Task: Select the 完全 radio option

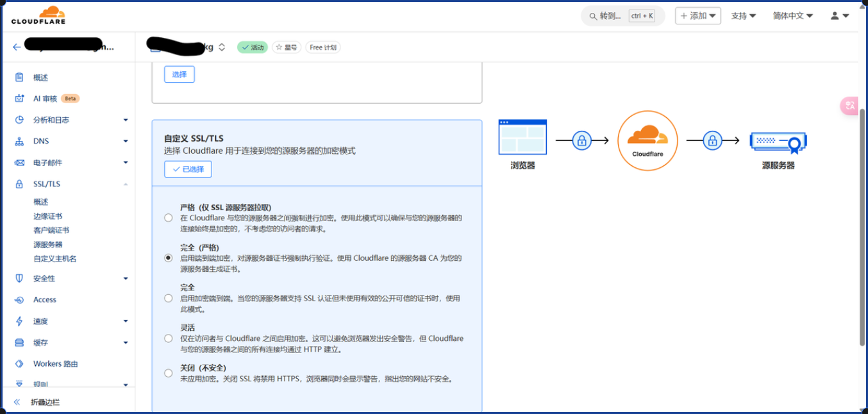Action: [x=169, y=298]
